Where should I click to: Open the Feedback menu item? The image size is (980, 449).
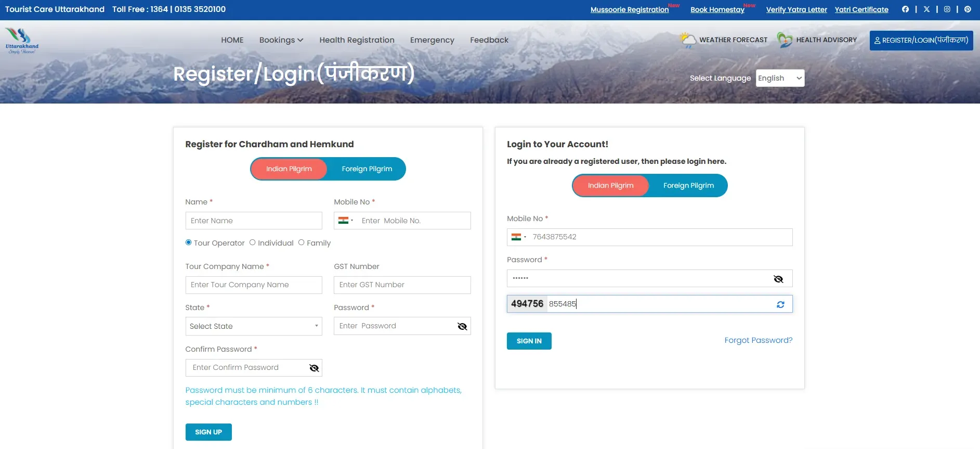[489, 40]
